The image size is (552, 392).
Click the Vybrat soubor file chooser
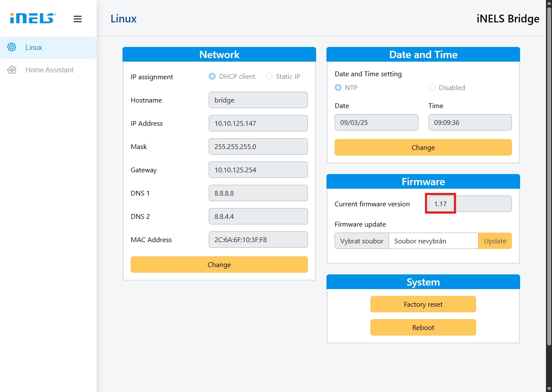coord(362,241)
